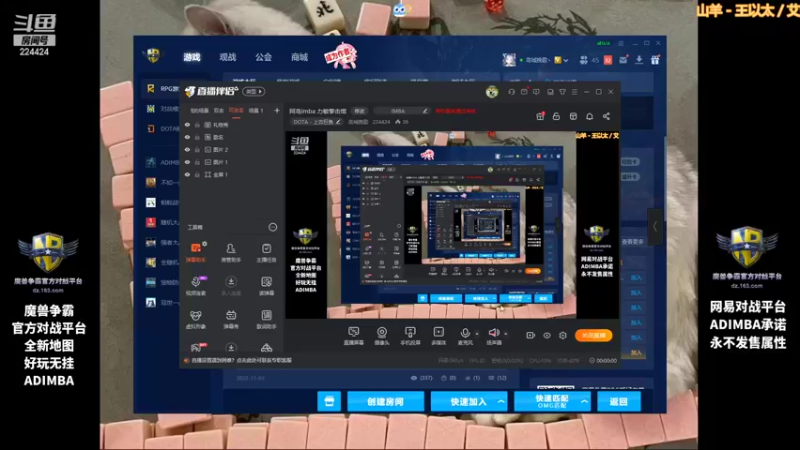
Task: Click the 扬声器 speaker icon
Action: 493,335
